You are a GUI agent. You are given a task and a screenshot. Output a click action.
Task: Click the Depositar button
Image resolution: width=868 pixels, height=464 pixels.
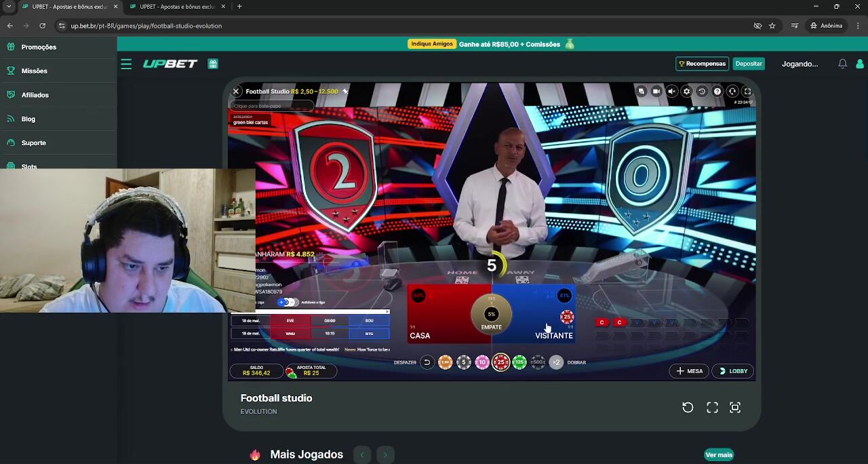[749, 64]
